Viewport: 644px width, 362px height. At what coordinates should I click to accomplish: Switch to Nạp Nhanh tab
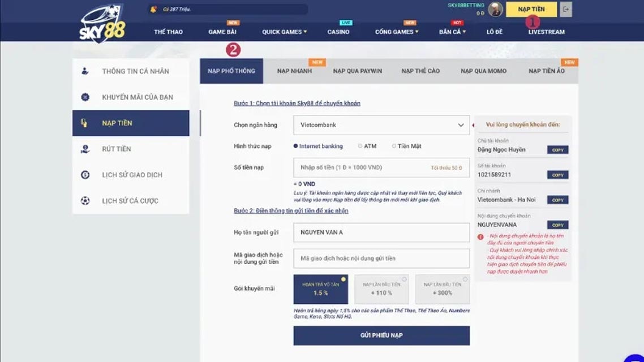click(294, 71)
